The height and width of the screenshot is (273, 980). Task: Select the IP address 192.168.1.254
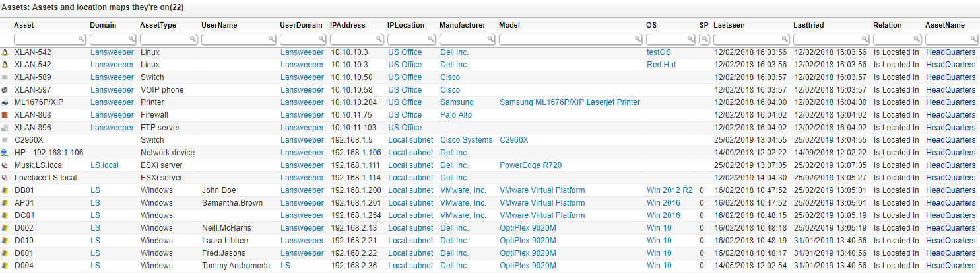point(356,215)
